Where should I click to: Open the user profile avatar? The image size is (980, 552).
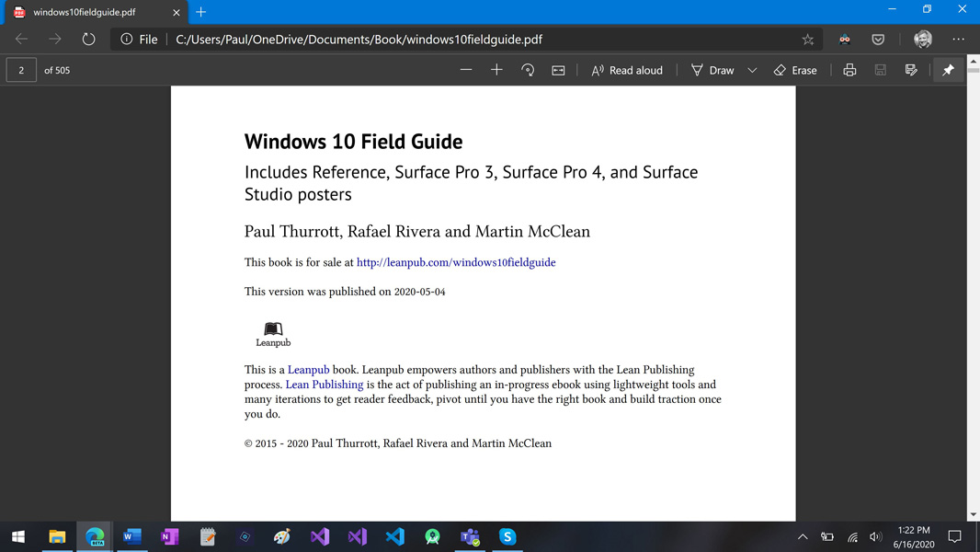coord(922,39)
